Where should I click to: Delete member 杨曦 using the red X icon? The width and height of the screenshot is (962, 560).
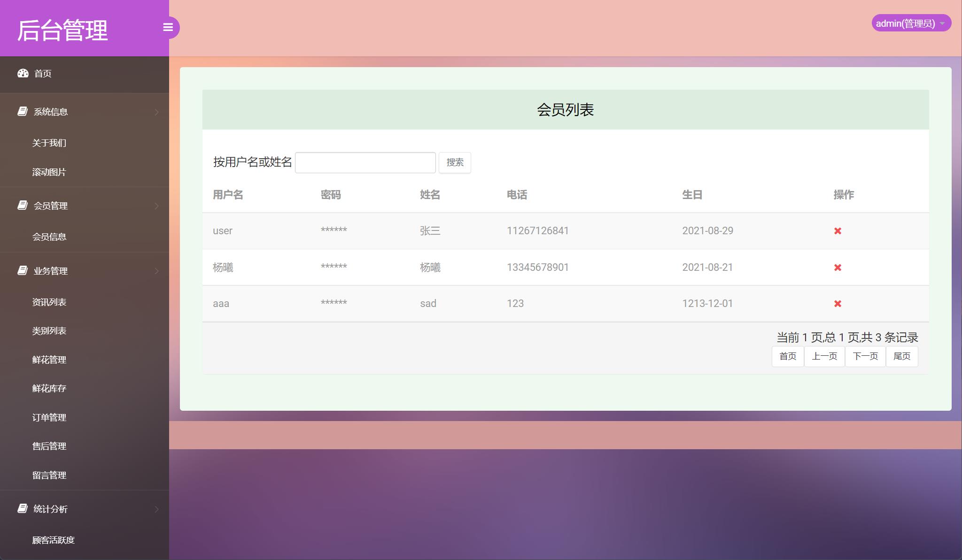click(x=838, y=267)
